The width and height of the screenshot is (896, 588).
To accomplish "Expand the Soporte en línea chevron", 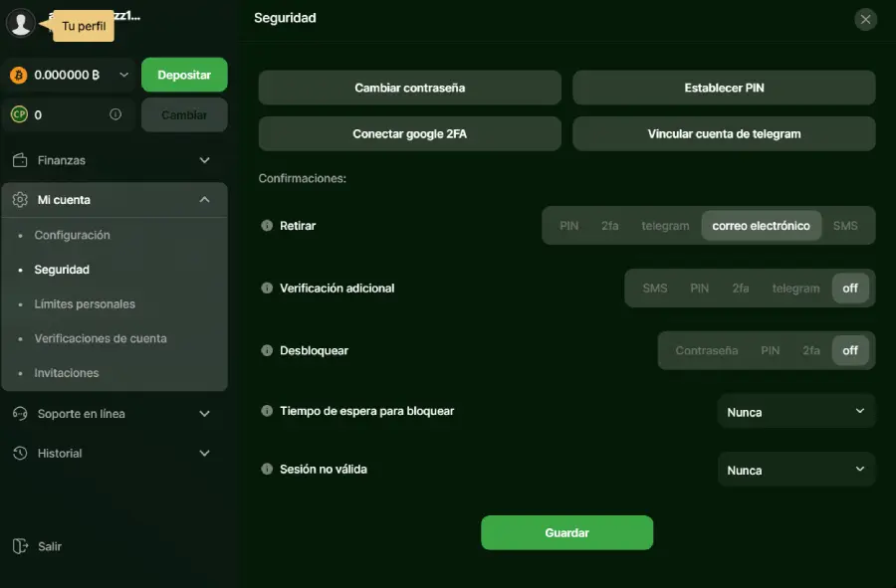I will pyautogui.click(x=204, y=413).
